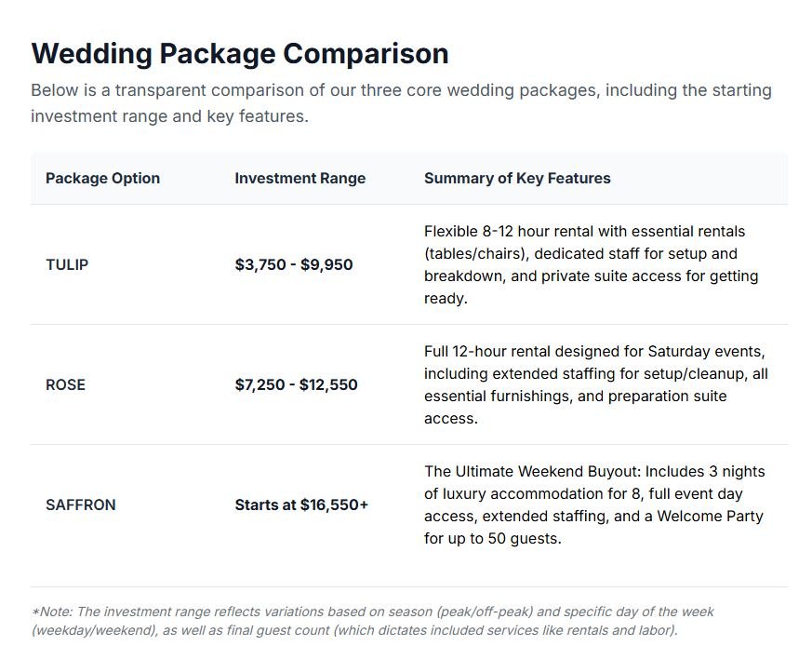
Task: Click the Investment Range column header
Action: 300,178
